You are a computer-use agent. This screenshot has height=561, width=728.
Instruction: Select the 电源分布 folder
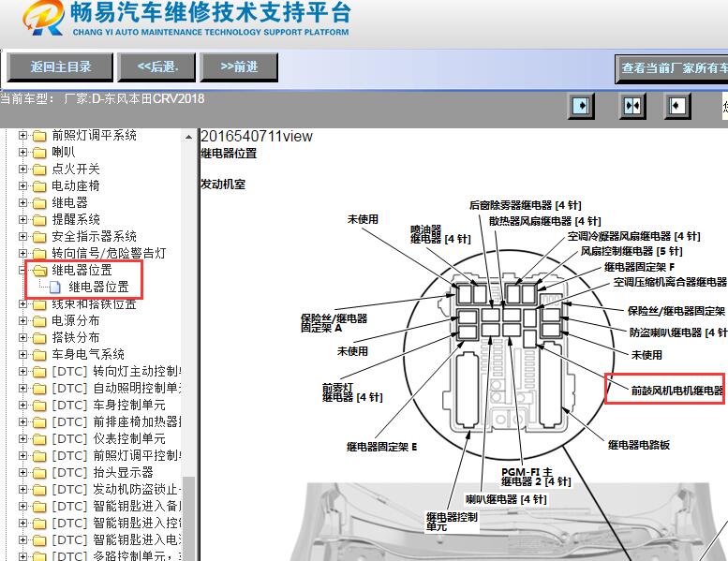tap(76, 320)
